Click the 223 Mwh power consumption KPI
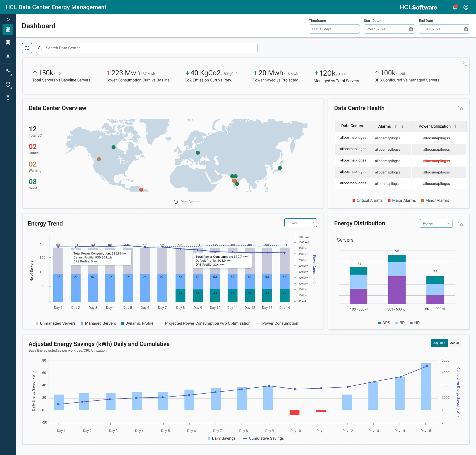This screenshot has height=455, width=476. point(138,76)
